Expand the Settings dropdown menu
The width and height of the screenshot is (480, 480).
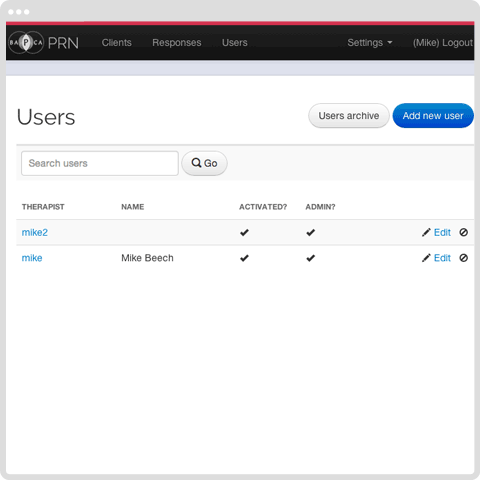point(370,43)
